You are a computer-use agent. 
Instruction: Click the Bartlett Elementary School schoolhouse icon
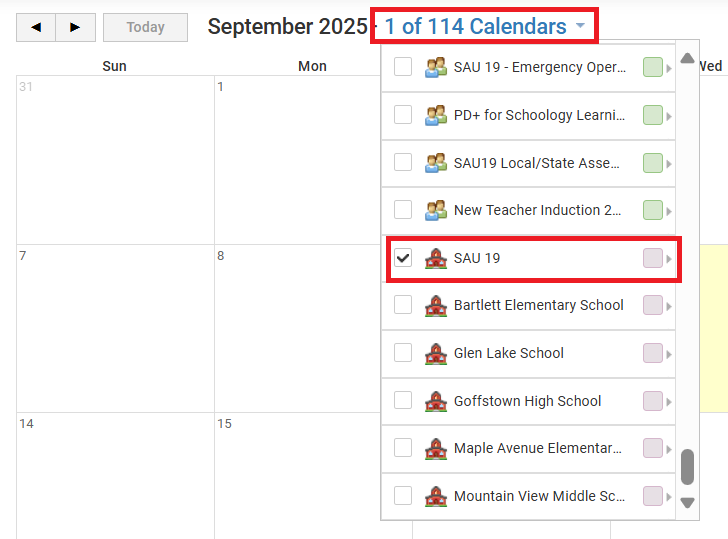pyautogui.click(x=435, y=305)
